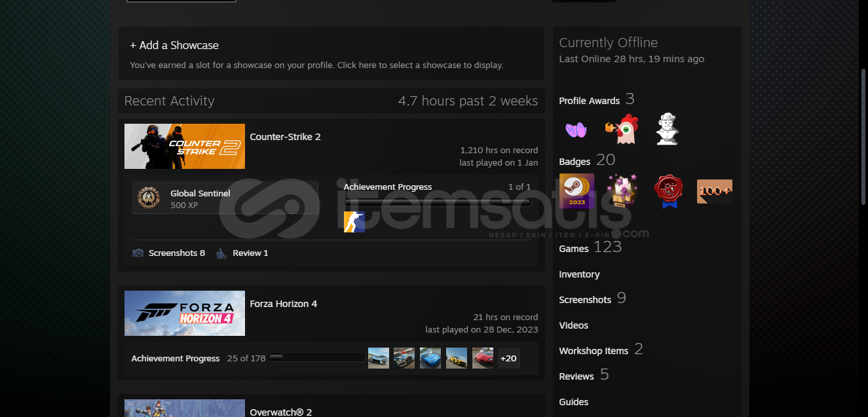The width and height of the screenshot is (868, 417).
Task: Click the Counter-Strike 2 Achievement Progress label
Action: point(388,187)
